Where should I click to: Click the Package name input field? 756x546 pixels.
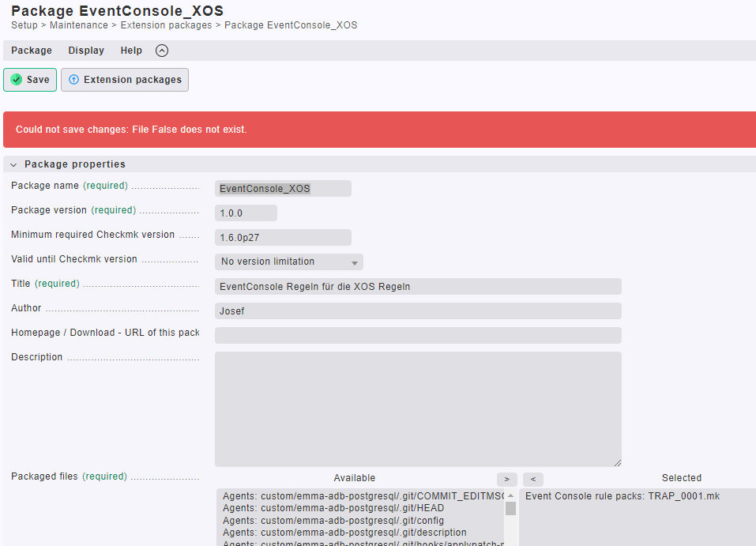(283, 189)
